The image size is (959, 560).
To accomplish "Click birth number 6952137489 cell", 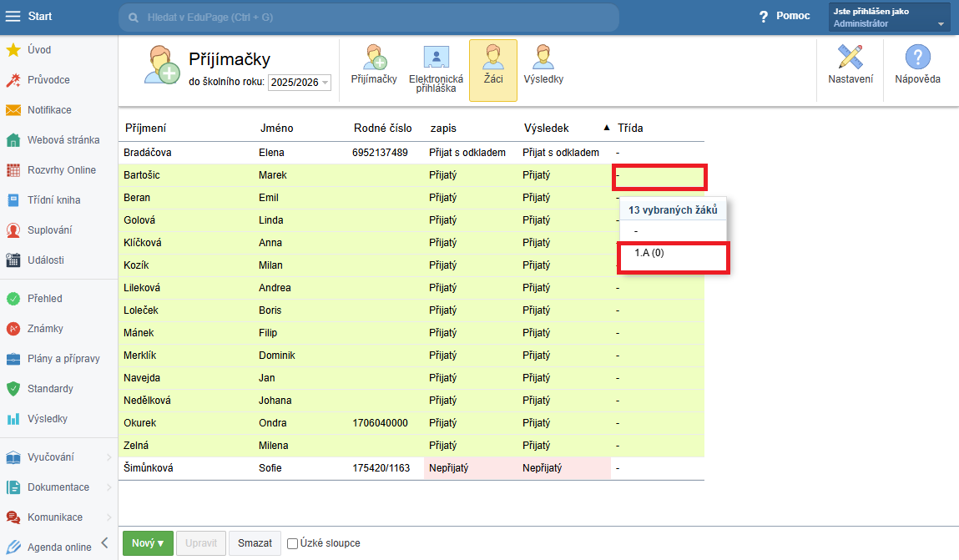I will pyautogui.click(x=380, y=153).
